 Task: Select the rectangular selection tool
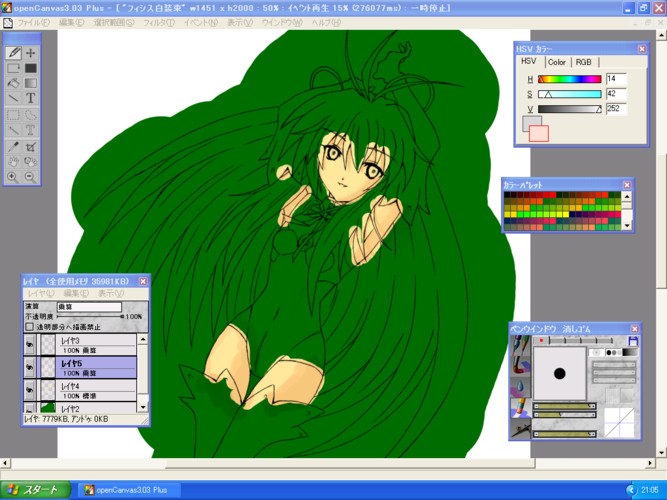(x=13, y=115)
